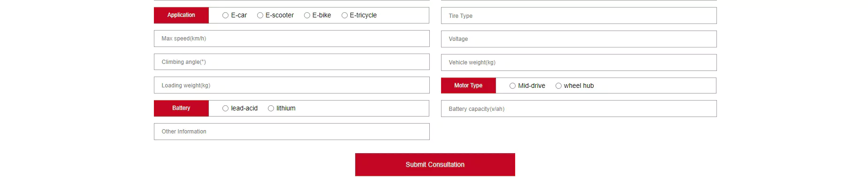Choose E-scooter as application
Image resolution: width=868 pixels, height=195 pixels.
point(260,16)
